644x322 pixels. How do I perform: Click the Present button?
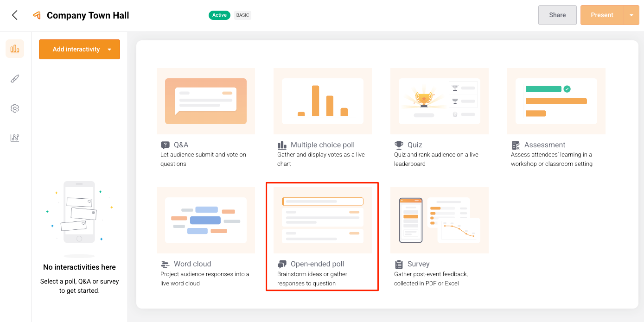click(602, 15)
